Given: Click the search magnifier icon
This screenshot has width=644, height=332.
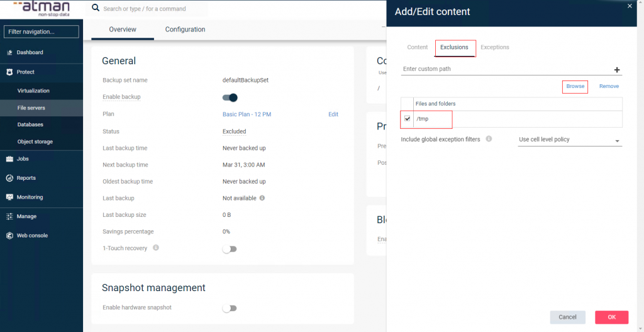Looking at the screenshot, I should pyautogui.click(x=96, y=8).
